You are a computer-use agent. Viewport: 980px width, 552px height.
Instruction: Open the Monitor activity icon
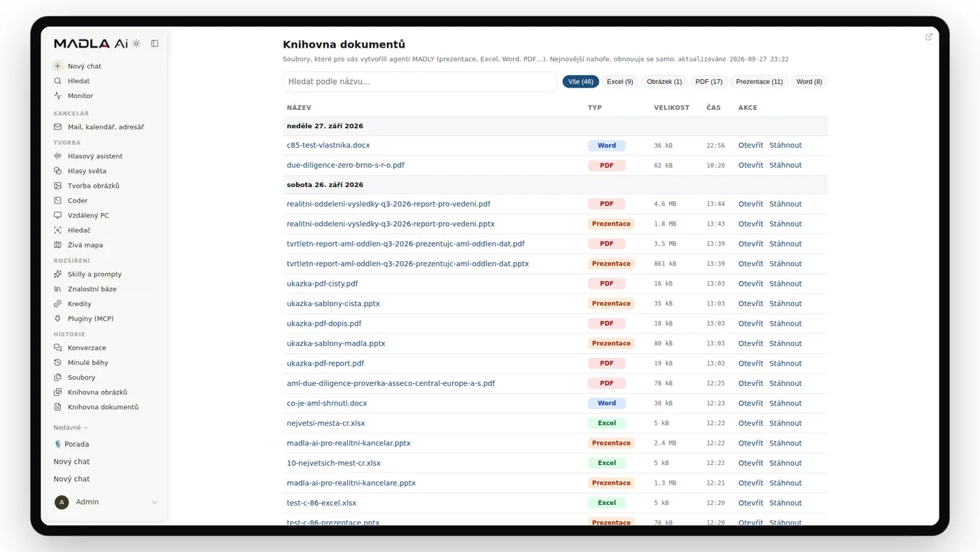coord(58,96)
